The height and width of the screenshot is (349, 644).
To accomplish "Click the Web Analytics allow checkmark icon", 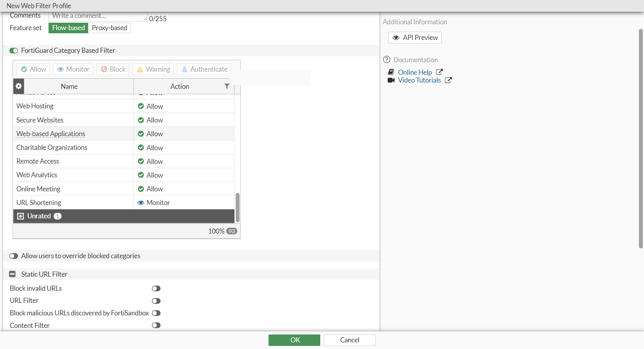I will point(141,175).
